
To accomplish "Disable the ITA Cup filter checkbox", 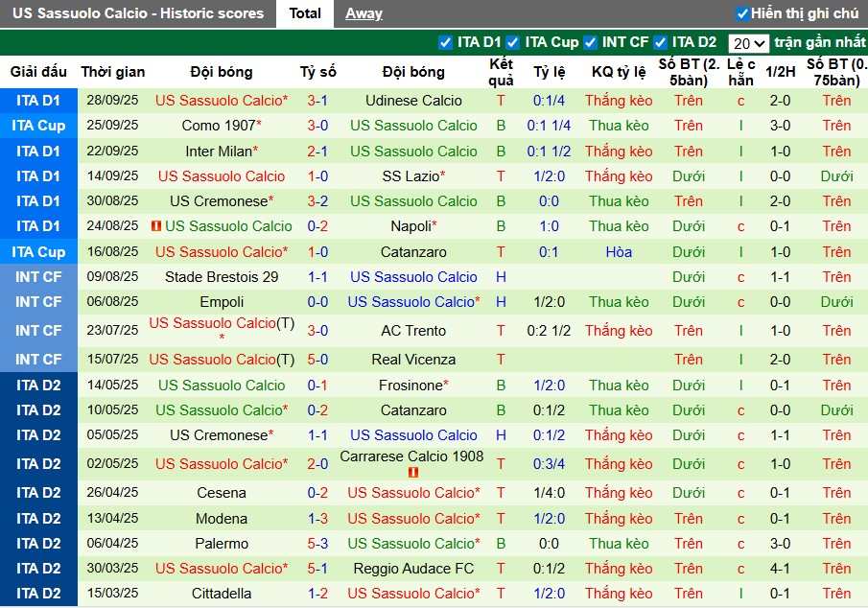I will coord(513,42).
